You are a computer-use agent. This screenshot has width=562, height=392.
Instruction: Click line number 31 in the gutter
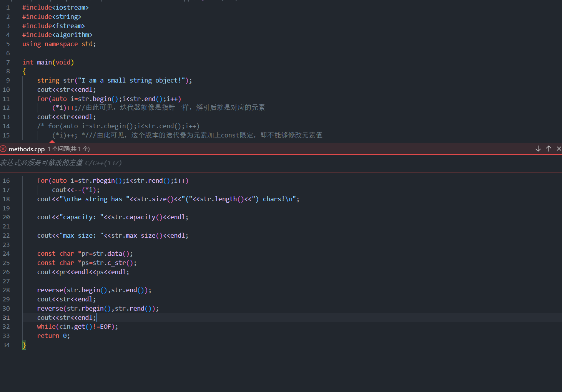click(6, 318)
